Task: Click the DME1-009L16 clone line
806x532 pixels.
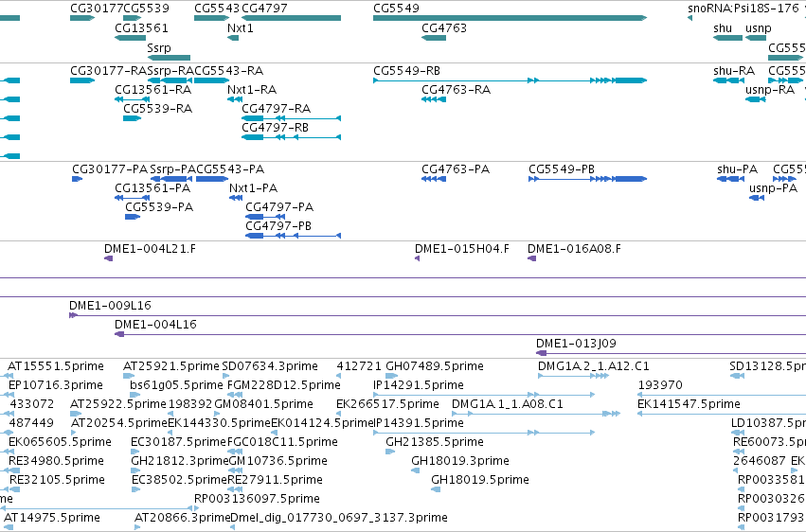Action: point(438,315)
